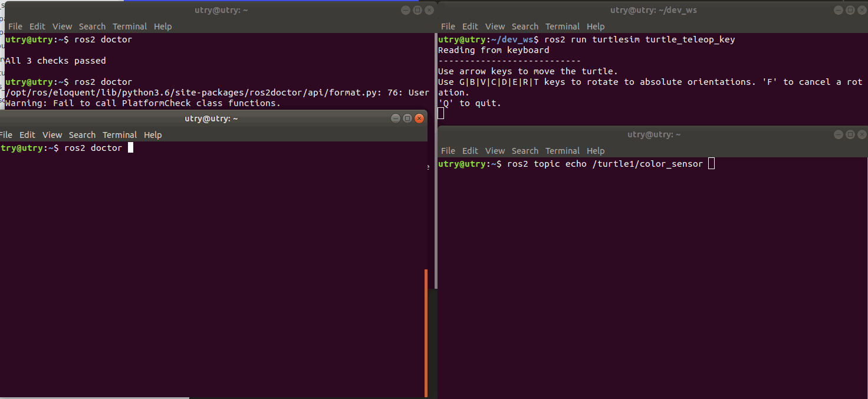Click 'ros2 run turtlesim turtle_teleop_key' command text

point(640,39)
